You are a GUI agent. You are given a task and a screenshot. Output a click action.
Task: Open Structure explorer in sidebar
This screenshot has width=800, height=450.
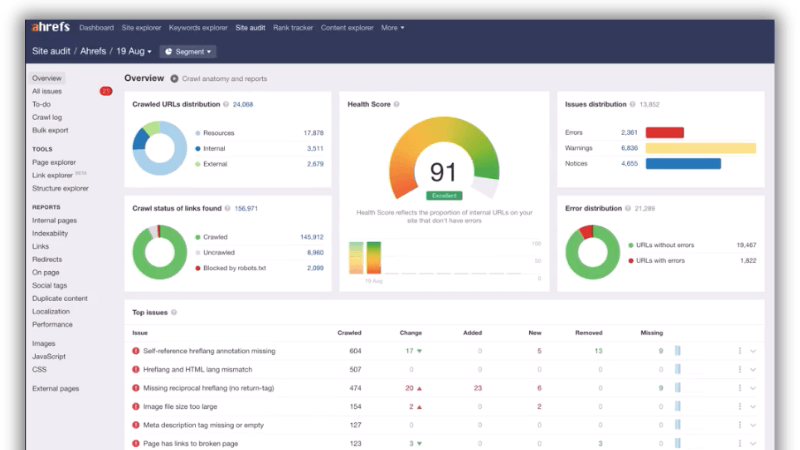[x=60, y=188]
